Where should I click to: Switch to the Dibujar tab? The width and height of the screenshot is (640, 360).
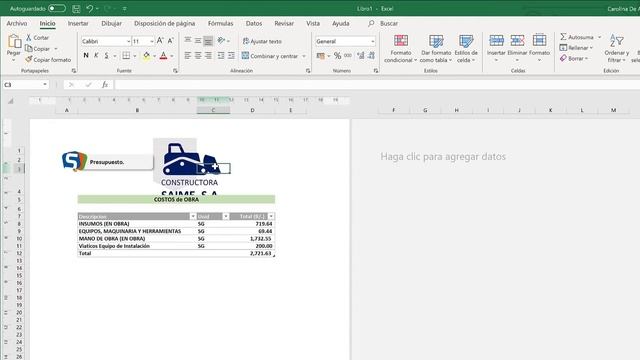pyautogui.click(x=111, y=23)
